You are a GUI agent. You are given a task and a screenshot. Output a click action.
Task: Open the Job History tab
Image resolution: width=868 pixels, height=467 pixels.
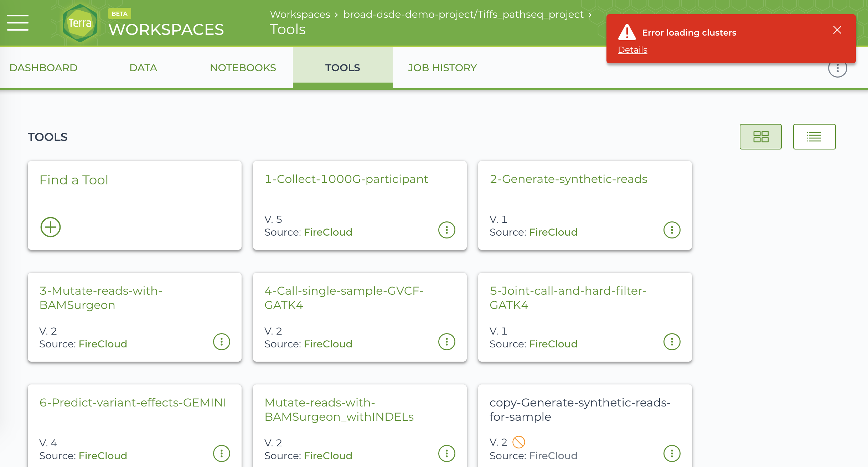pyautogui.click(x=442, y=68)
